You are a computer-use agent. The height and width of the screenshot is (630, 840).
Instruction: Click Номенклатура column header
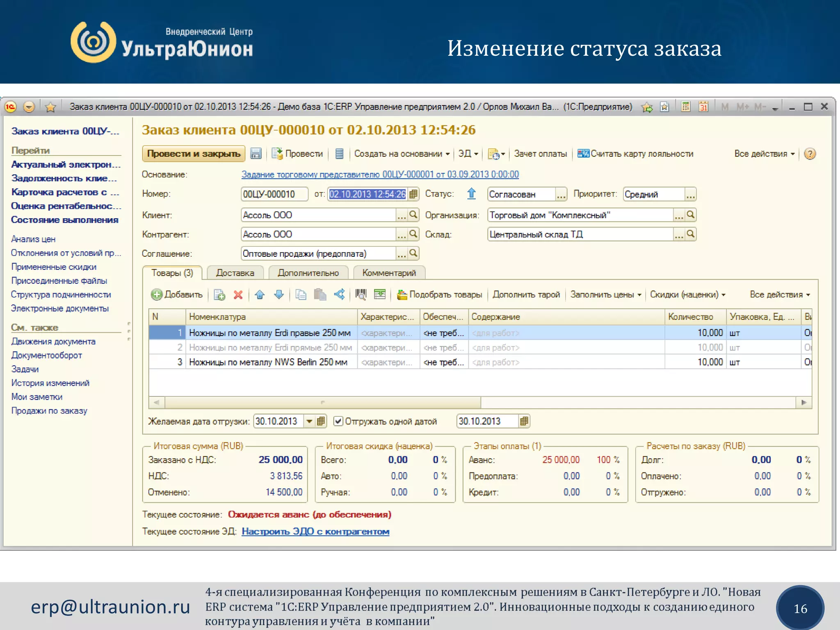click(272, 317)
